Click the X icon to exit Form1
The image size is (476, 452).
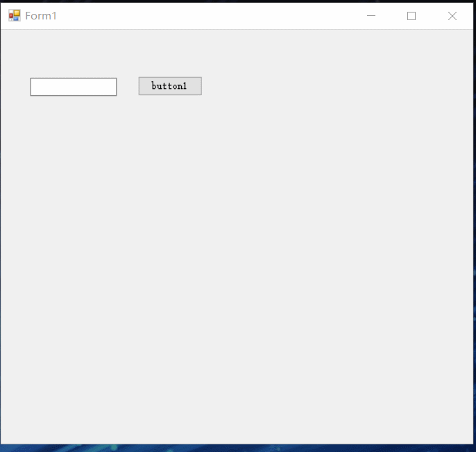452,15
